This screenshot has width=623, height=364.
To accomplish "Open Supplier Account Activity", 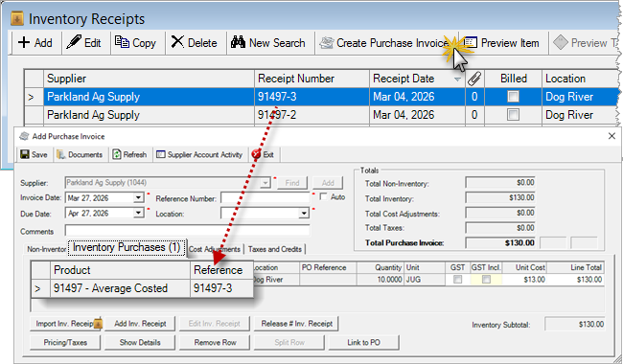I will (199, 154).
